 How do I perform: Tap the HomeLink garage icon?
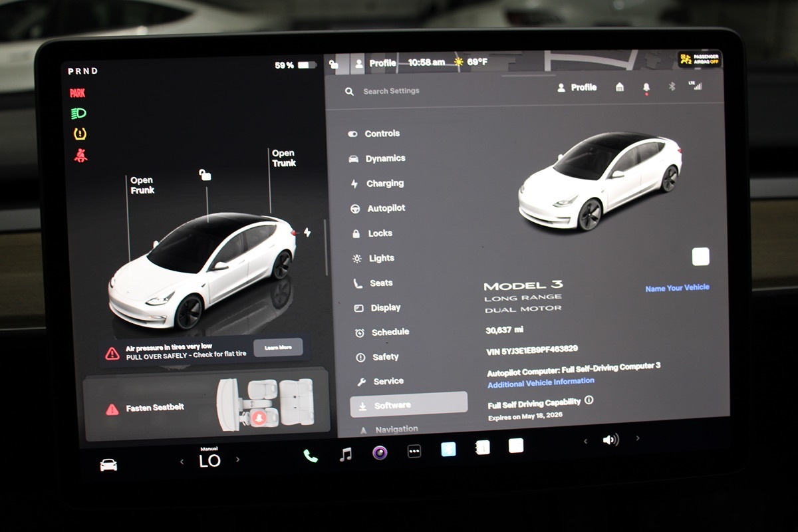620,87
